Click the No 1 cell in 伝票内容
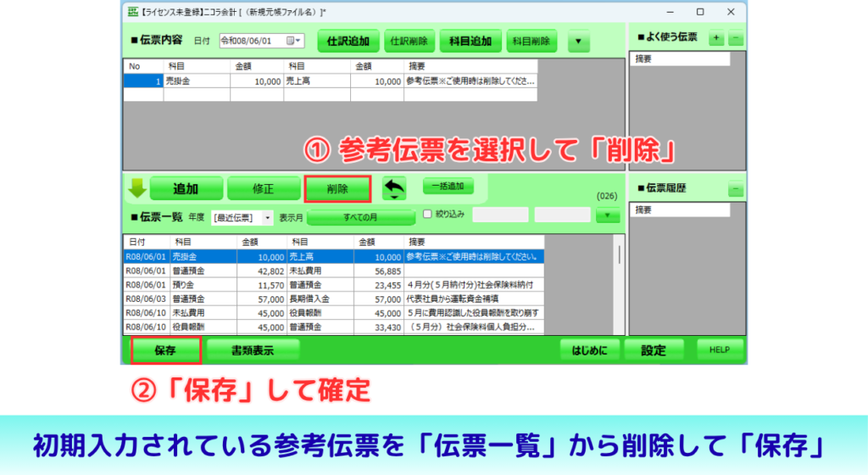 (143, 81)
